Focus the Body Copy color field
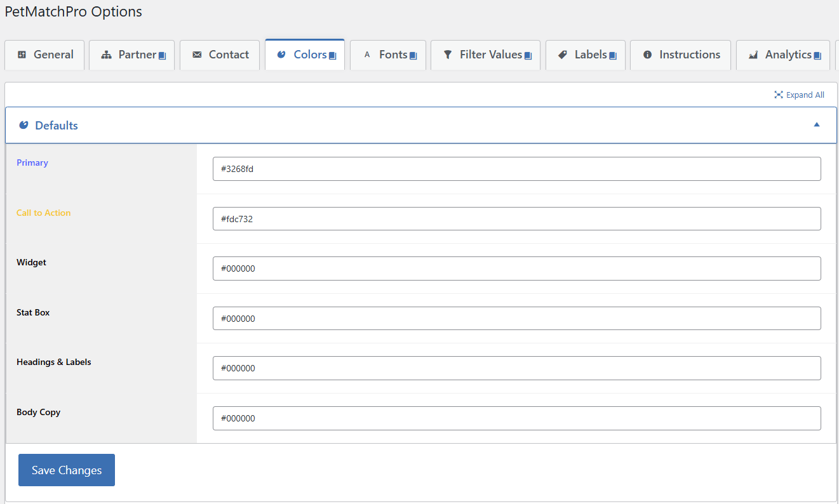 coord(516,418)
